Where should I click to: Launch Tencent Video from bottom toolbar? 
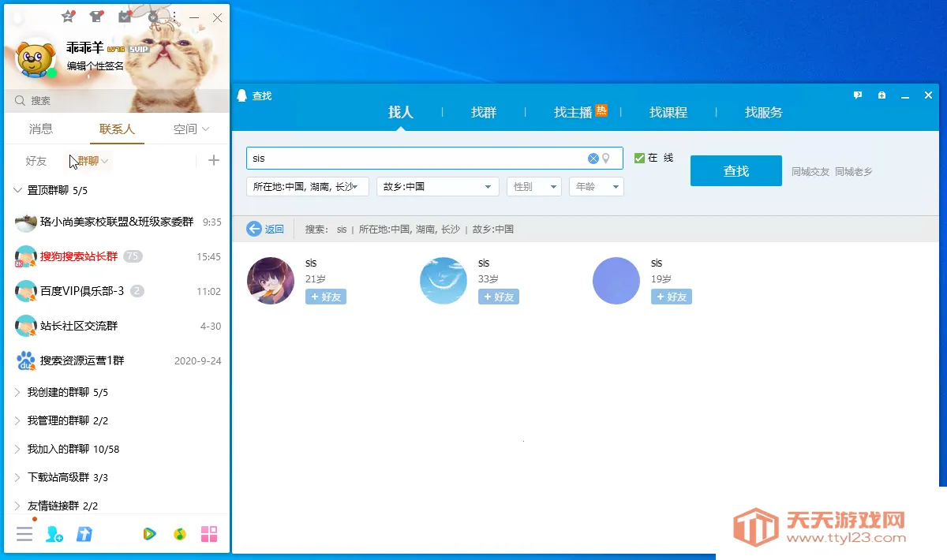pyautogui.click(x=150, y=534)
